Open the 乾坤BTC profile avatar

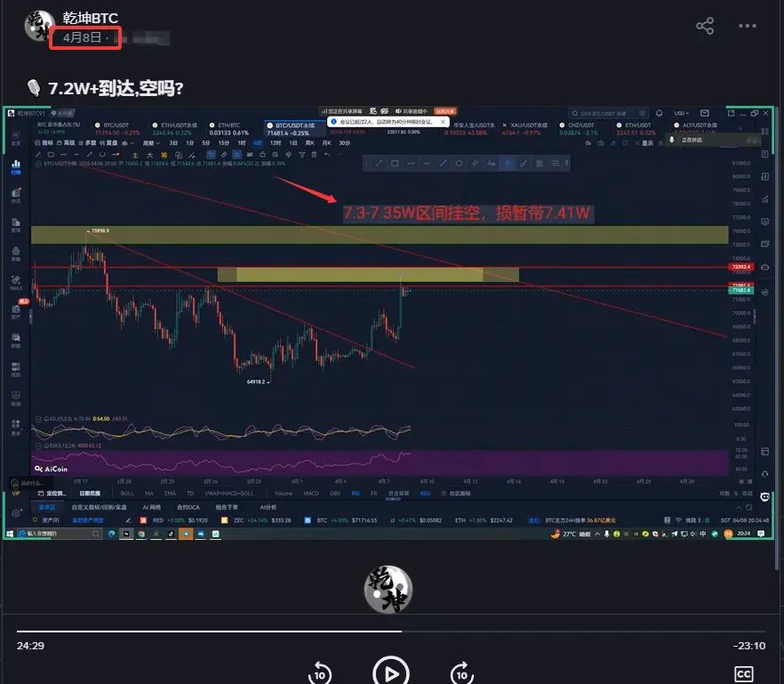coord(39,25)
